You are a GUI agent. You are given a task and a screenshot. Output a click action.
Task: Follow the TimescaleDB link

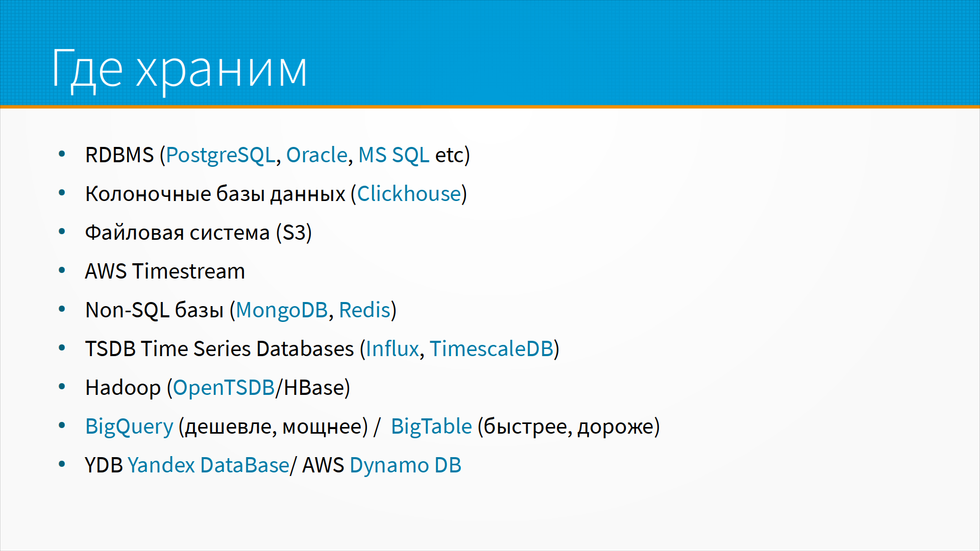[x=492, y=349]
